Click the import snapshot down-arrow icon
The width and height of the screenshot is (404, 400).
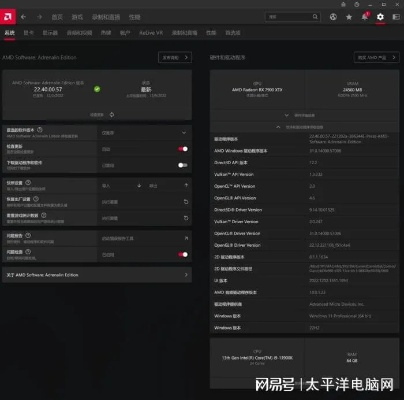[139, 186]
